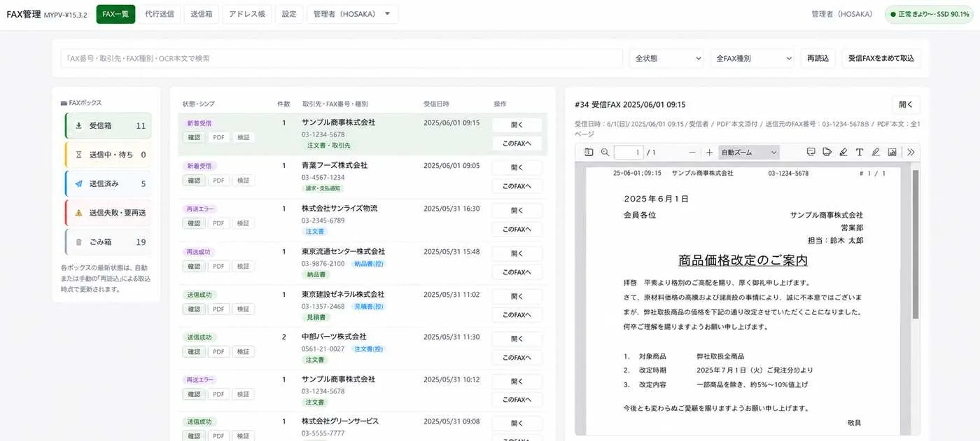Screen dimensions: 980x441
Task: Open the 全状態 status filter dropdown
Action: coord(667,58)
